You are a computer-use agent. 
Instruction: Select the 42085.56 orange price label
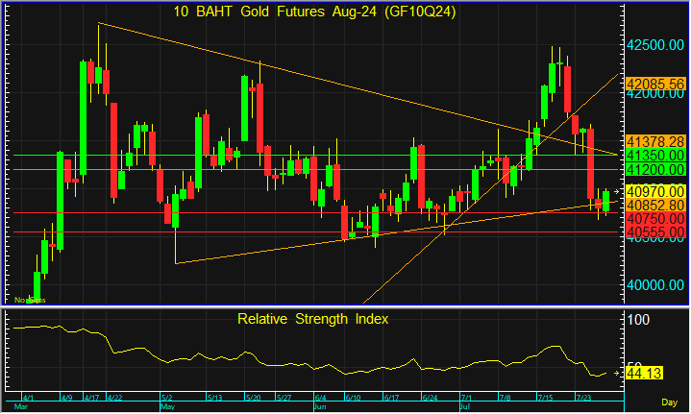(x=653, y=84)
